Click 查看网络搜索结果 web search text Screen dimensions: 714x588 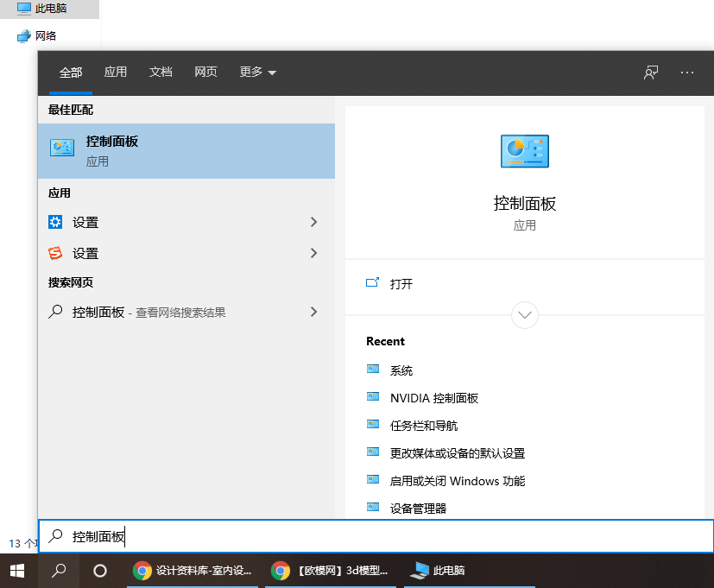click(180, 313)
